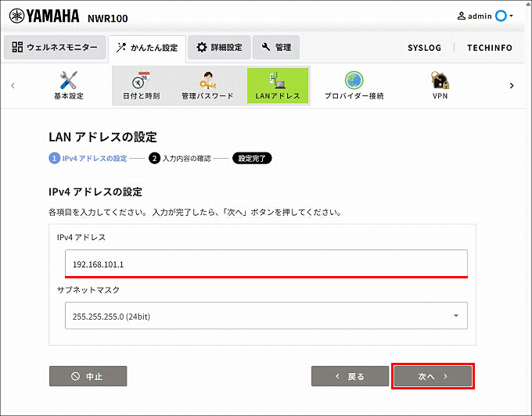Open the admin account dropdown arrow
Viewport: 532px width, 416px height.
pos(511,16)
